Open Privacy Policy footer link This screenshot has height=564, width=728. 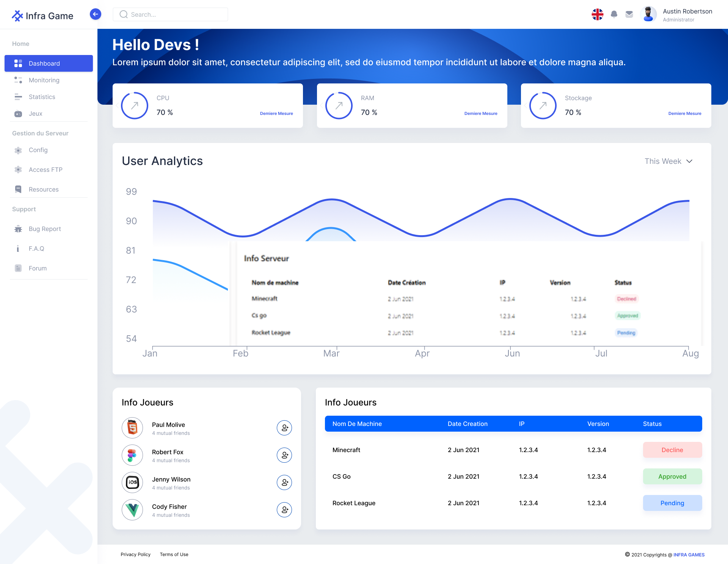(x=135, y=555)
